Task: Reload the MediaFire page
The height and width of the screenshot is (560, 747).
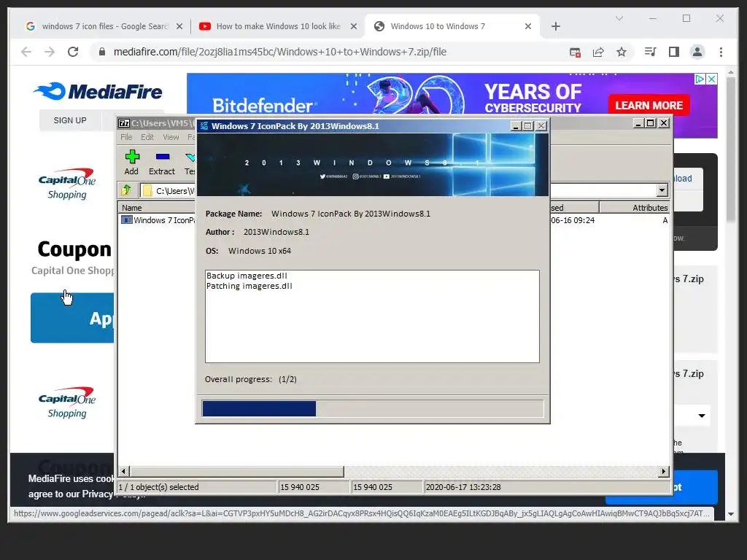Action: click(x=73, y=52)
